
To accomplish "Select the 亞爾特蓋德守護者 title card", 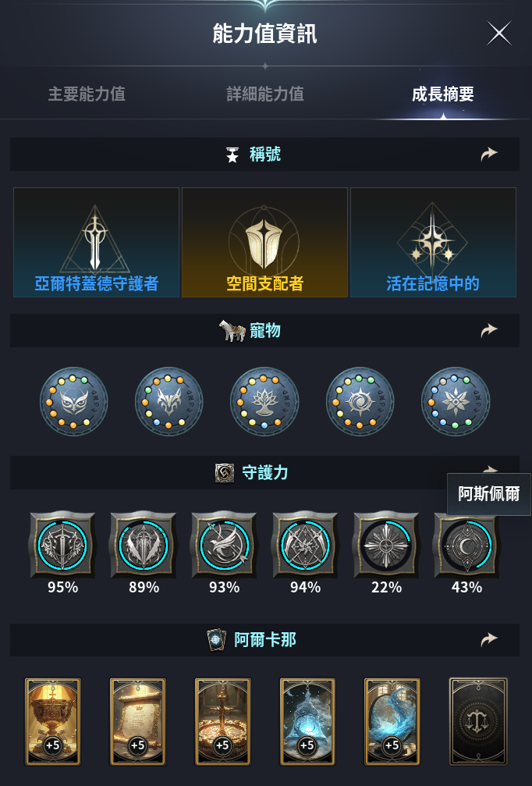I will point(96,242).
